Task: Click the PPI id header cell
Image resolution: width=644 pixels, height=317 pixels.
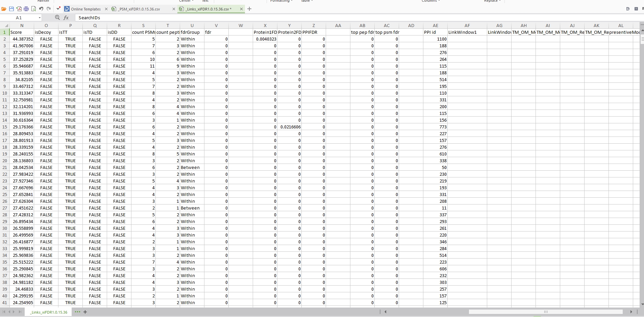Action: pyautogui.click(x=435, y=32)
